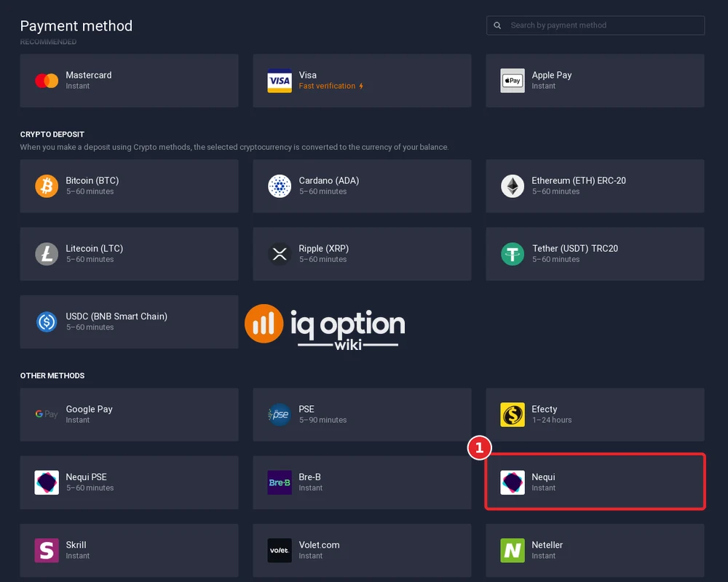
Task: Click the Apple Pay logo icon
Action: click(513, 81)
